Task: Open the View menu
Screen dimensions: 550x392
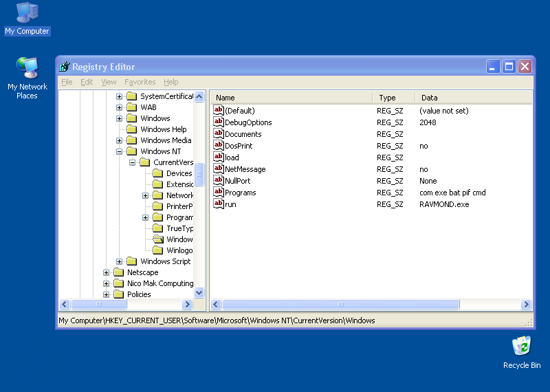Action: (109, 82)
